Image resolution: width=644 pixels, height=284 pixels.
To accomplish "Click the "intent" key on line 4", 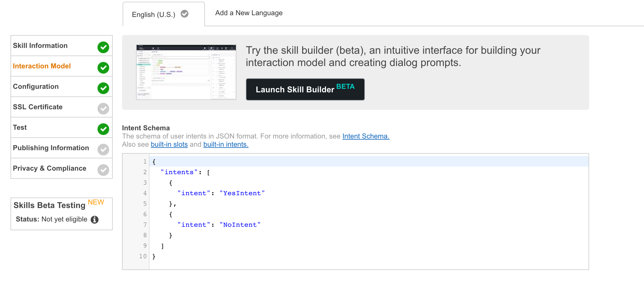I will (x=194, y=193).
